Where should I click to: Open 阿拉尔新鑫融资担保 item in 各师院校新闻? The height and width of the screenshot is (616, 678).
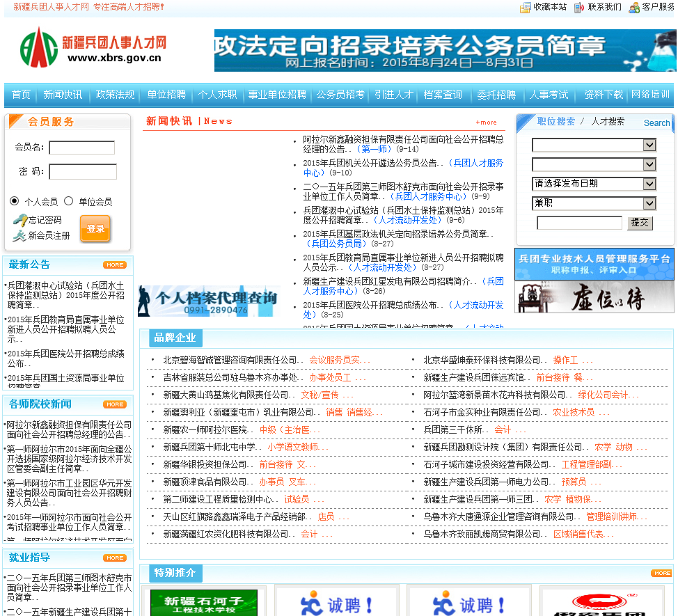(x=68, y=429)
